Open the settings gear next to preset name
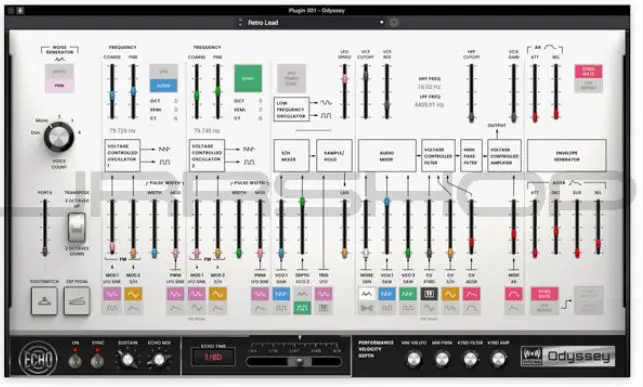 coord(394,23)
